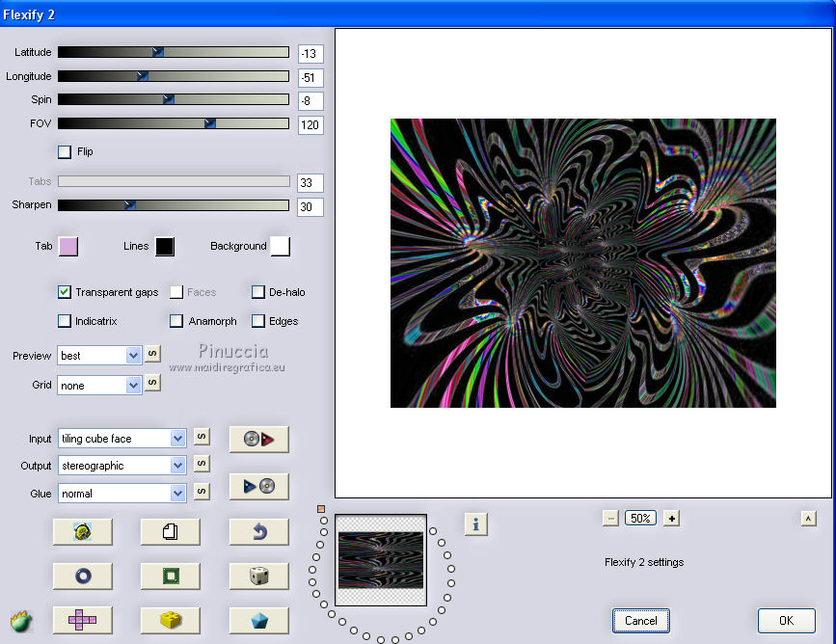Open the info button
Screen dimensions: 836x644
pyautogui.click(x=475, y=524)
